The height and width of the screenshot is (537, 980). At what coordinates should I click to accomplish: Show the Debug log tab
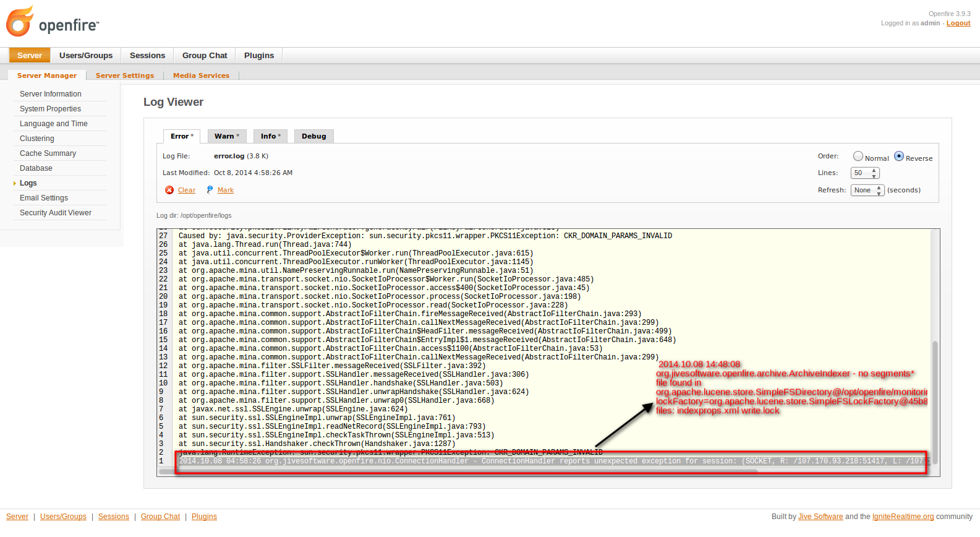click(314, 136)
